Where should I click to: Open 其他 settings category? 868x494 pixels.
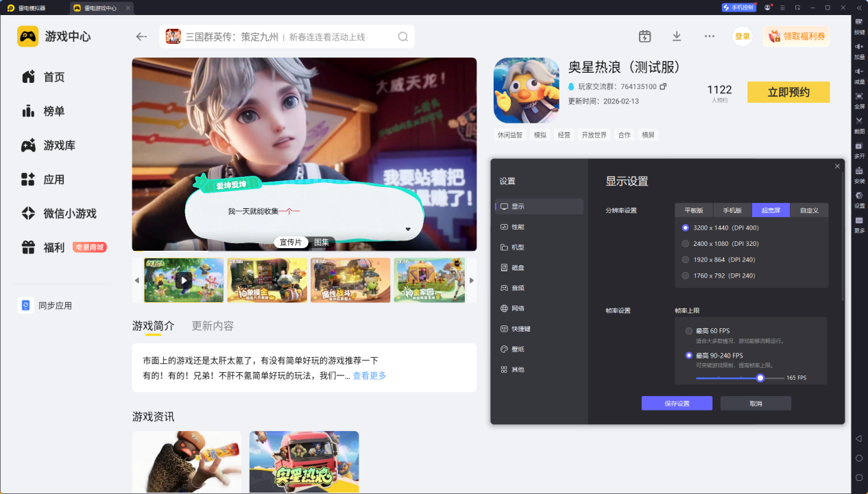click(x=539, y=369)
